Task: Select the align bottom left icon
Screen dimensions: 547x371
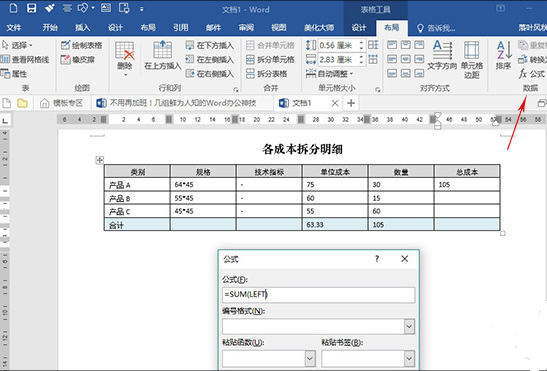Action: pyautogui.click(x=392, y=73)
